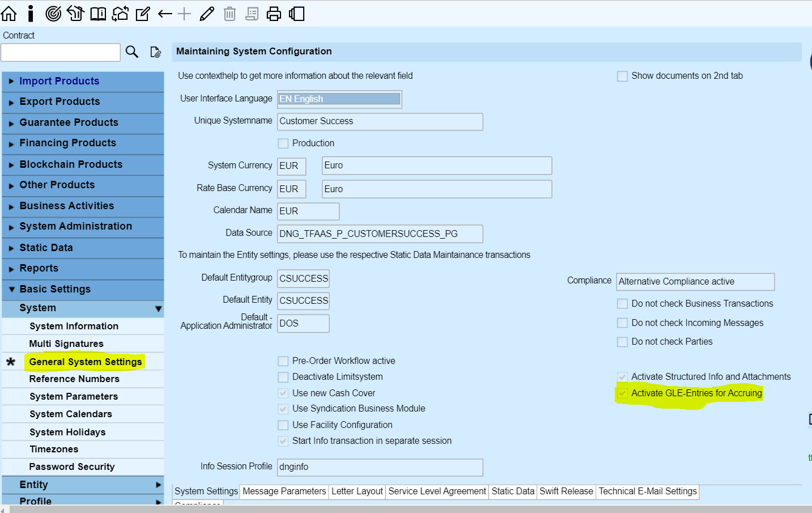Screen dimensions: 812x513
Task: Open the Technical E-Mail Settings tab
Action: [648, 491]
